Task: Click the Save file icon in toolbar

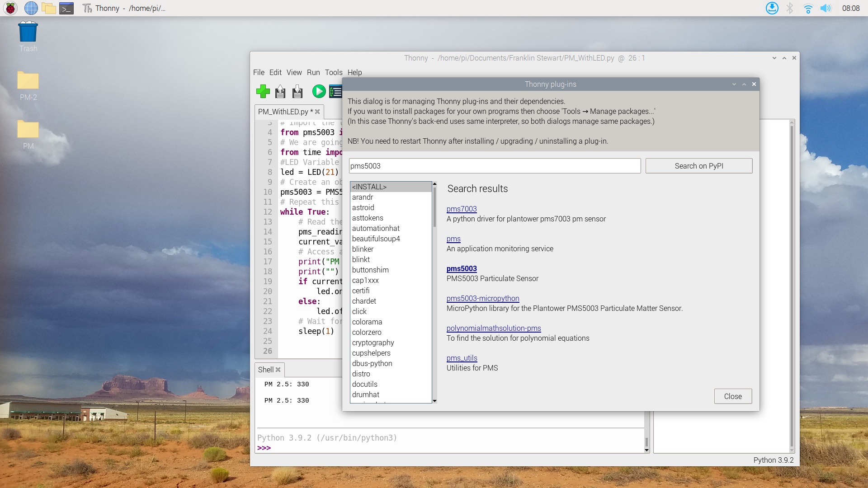Action: tap(298, 91)
